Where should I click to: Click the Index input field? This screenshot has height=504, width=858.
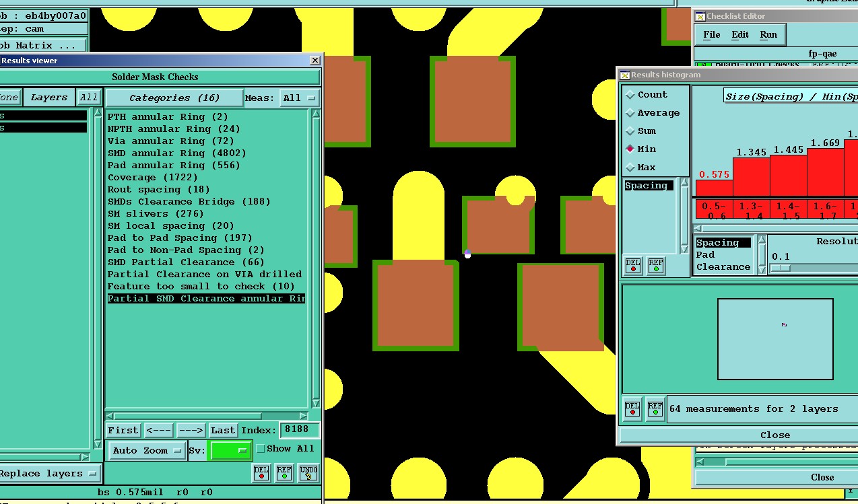tap(300, 429)
